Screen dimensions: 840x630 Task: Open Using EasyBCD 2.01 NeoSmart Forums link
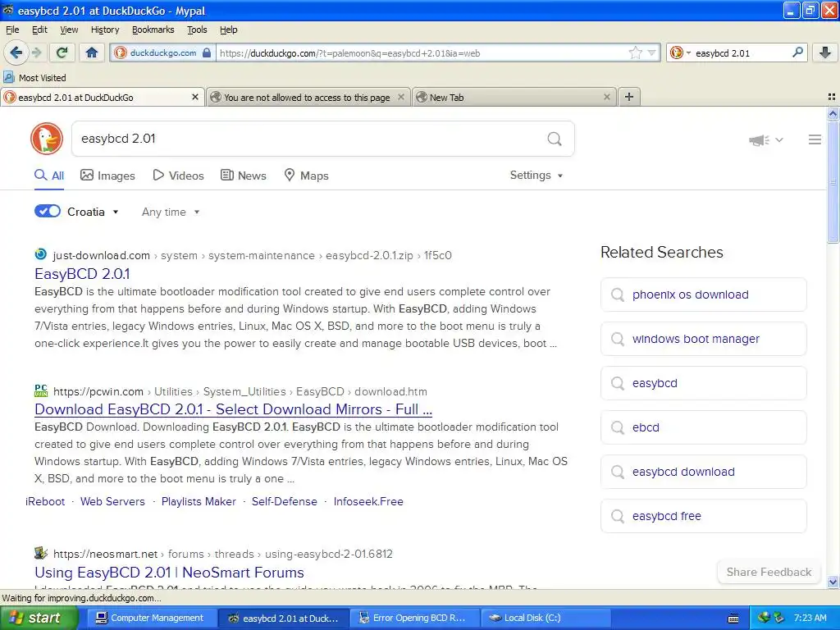click(169, 572)
